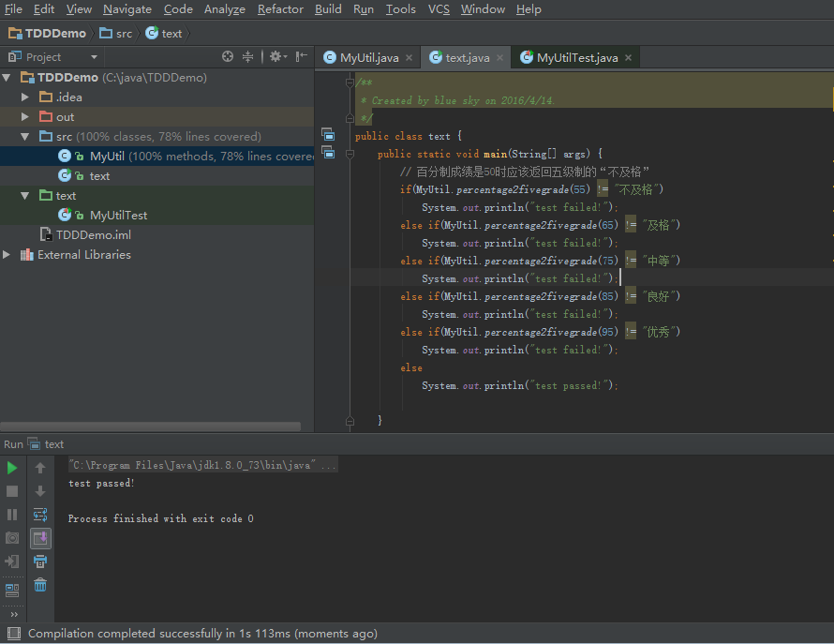Image resolution: width=834 pixels, height=644 pixels.
Task: Click Scroll from Source target icon
Action: [x=228, y=56]
